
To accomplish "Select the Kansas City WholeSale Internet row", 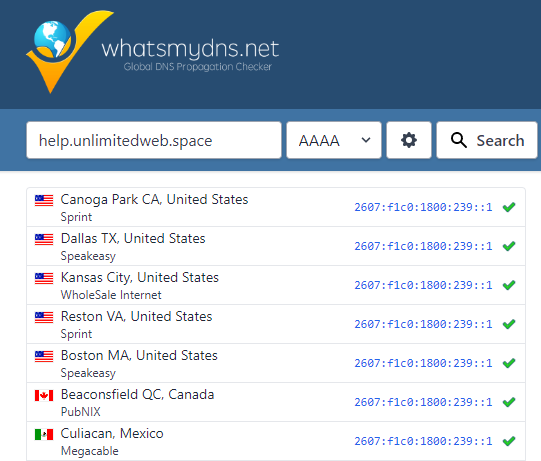I will tap(276, 285).
